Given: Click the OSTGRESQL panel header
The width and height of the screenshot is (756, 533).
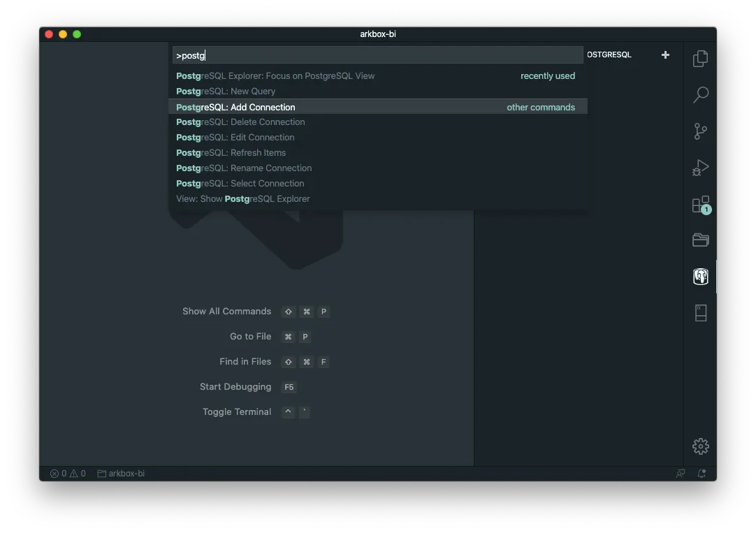Looking at the screenshot, I should click(609, 55).
